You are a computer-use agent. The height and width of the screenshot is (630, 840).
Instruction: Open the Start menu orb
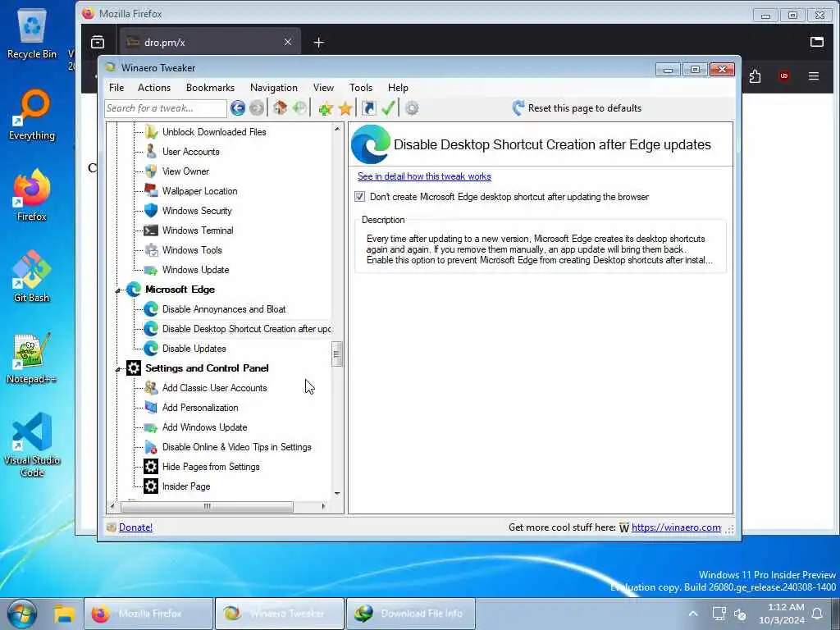click(22, 614)
